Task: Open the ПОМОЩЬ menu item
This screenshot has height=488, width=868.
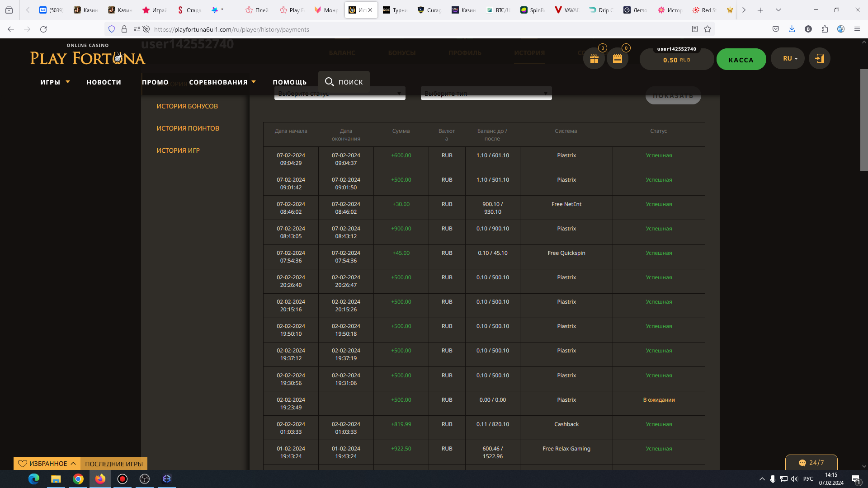Action: coord(289,82)
